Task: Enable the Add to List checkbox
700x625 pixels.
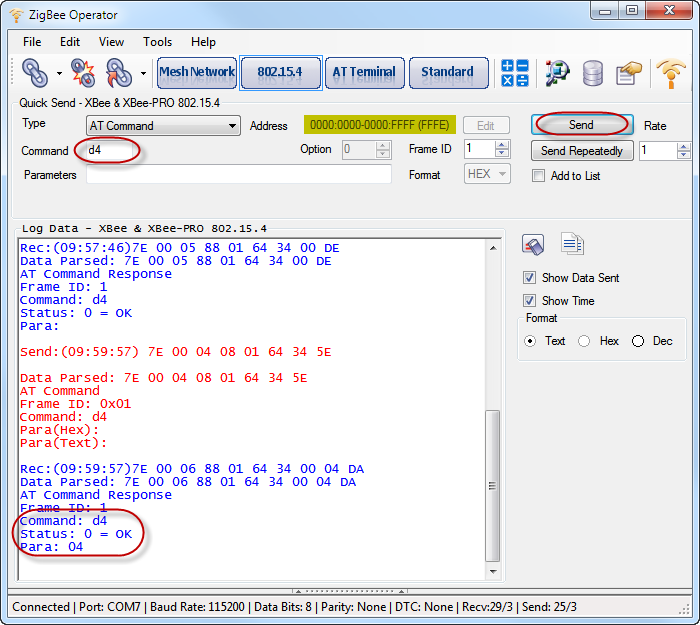Action: point(538,176)
